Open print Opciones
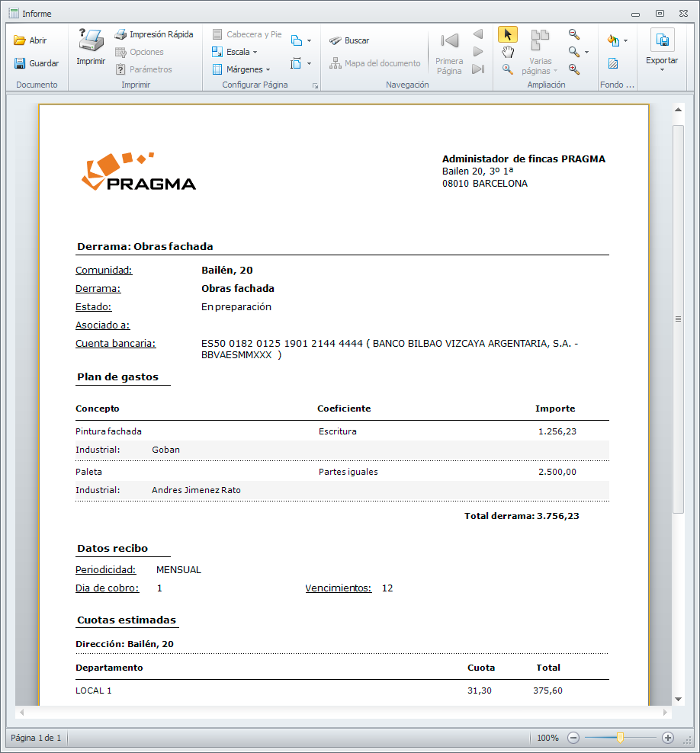The width and height of the screenshot is (700, 753). pyautogui.click(x=140, y=52)
